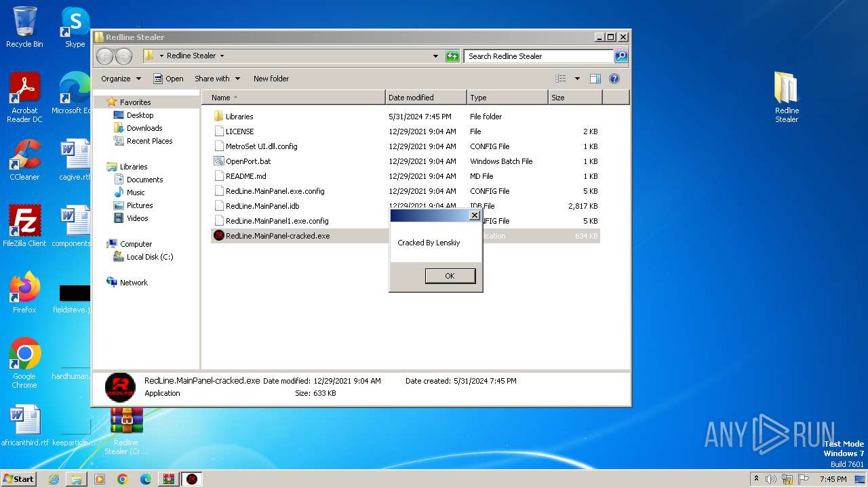Viewport: 868px width, 488px height.
Task: Select Recycle Bin desktop icon
Action: pos(24,27)
